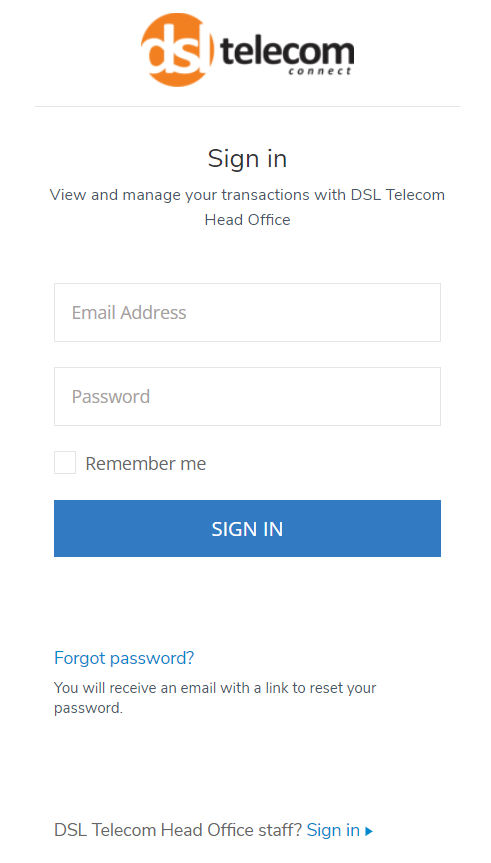Viewport: 491px width, 863px height.
Task: Click the 'View and manage your transactions' subtitle
Action: (247, 207)
